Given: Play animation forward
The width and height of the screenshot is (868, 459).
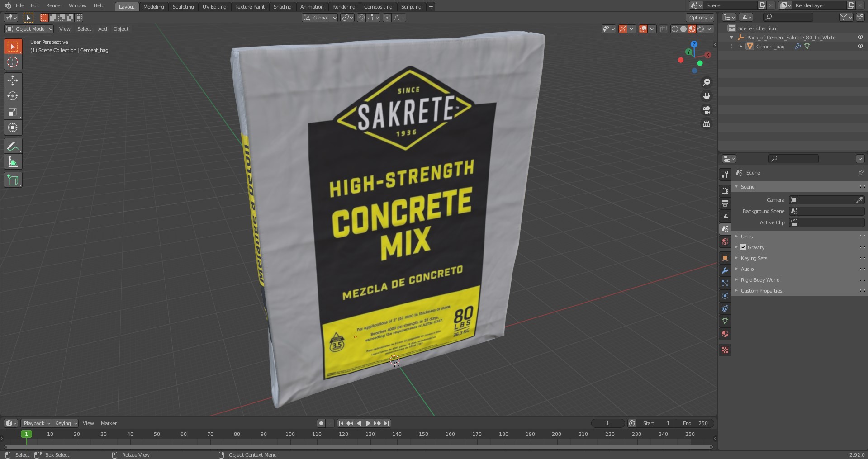Looking at the screenshot, I should 368,423.
